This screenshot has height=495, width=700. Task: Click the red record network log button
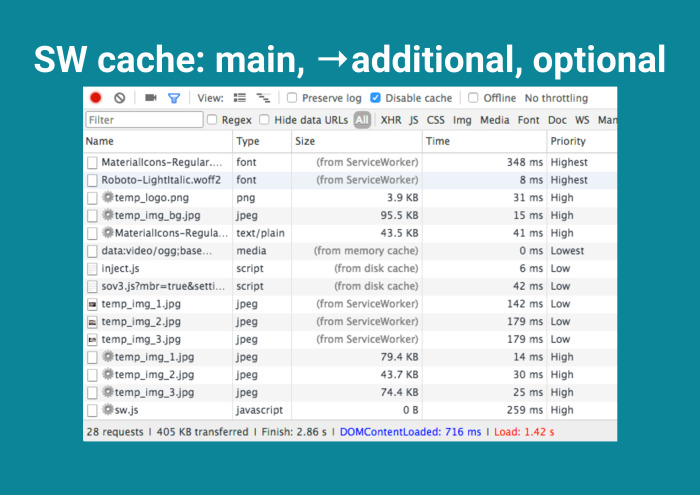(96, 98)
